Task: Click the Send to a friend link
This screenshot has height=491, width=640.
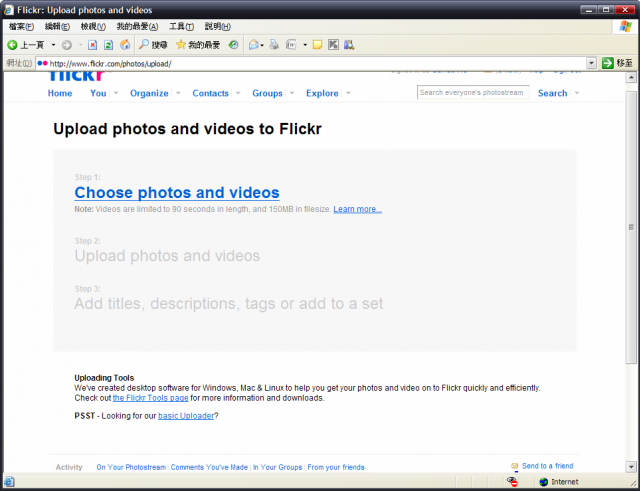Action: tap(547, 466)
